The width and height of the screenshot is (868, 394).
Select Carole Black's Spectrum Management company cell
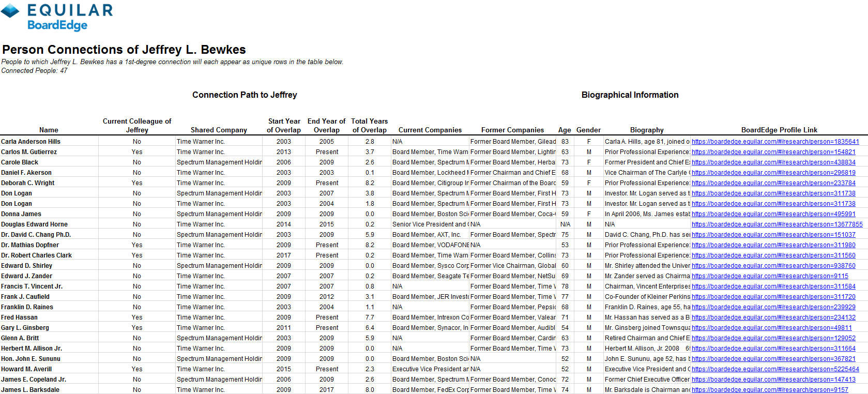click(219, 162)
